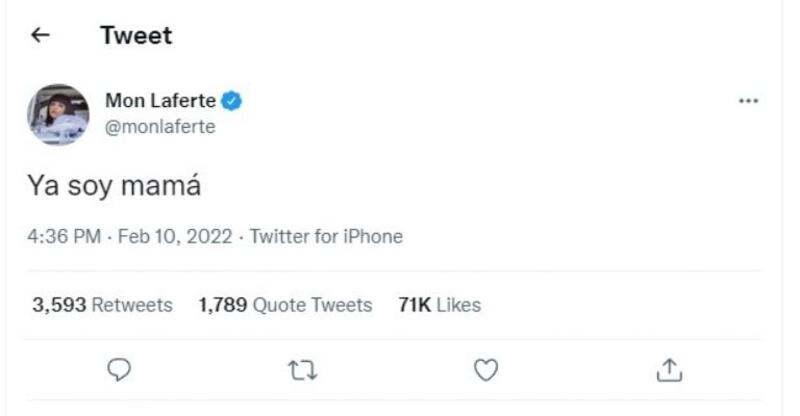Share the tweet via the upload icon
800x416 pixels.
(669, 370)
